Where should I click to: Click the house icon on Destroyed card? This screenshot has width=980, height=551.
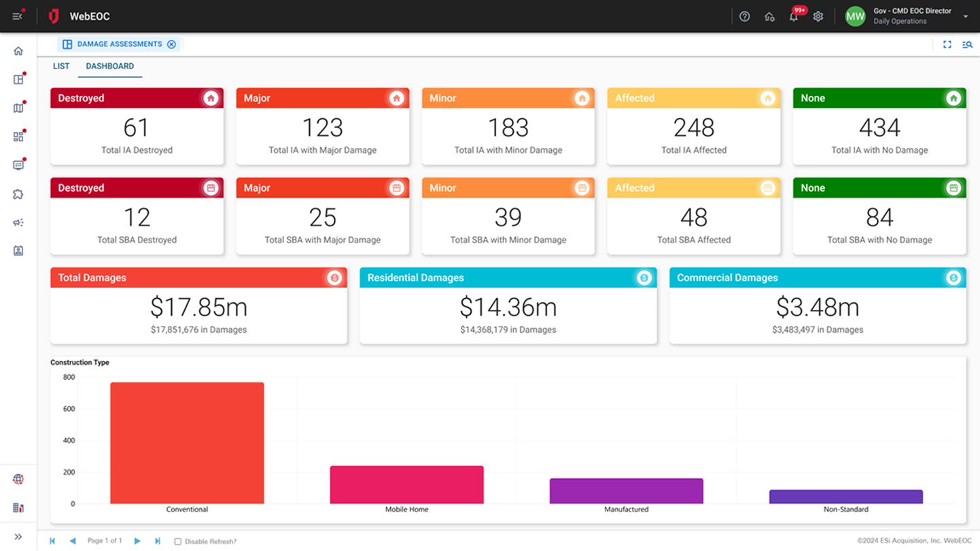[211, 98]
